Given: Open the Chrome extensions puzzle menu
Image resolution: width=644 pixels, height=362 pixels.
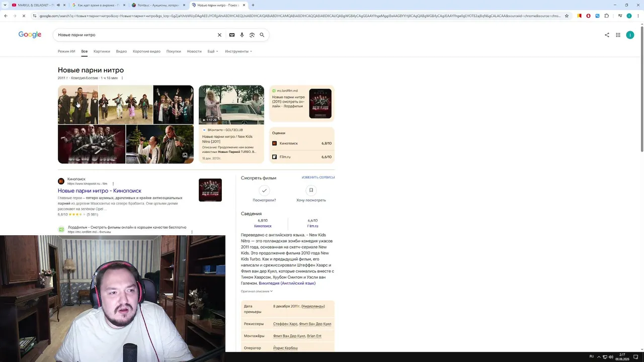Looking at the screenshot, I should [606, 16].
